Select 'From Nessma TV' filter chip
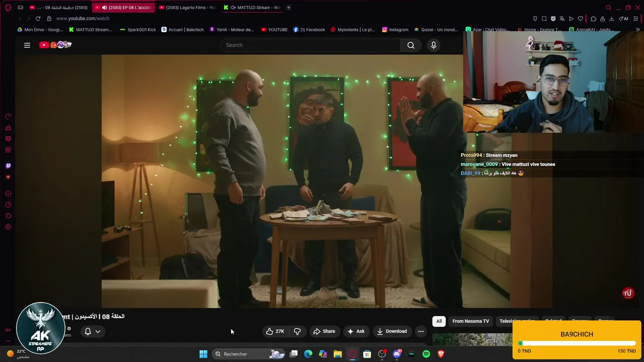 pyautogui.click(x=470, y=321)
